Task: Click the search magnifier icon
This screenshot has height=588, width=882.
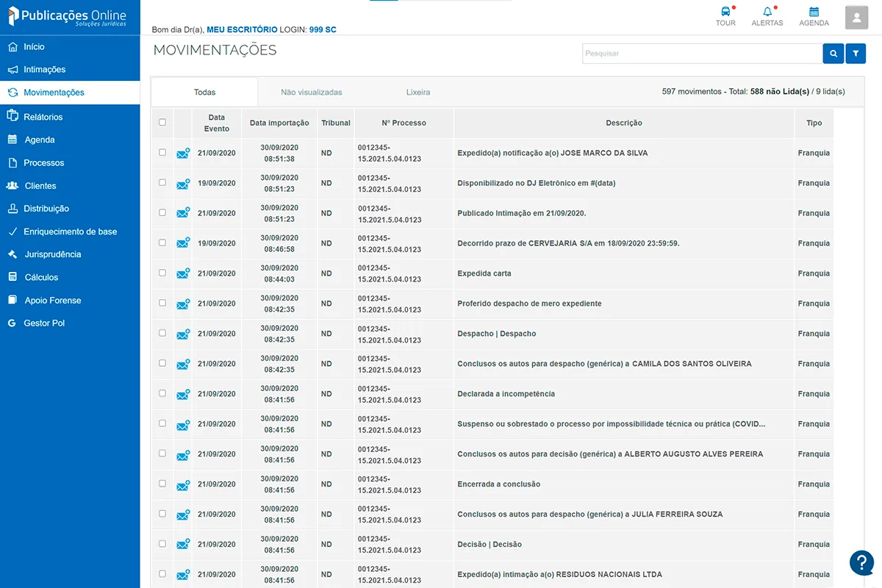Action: [833, 53]
